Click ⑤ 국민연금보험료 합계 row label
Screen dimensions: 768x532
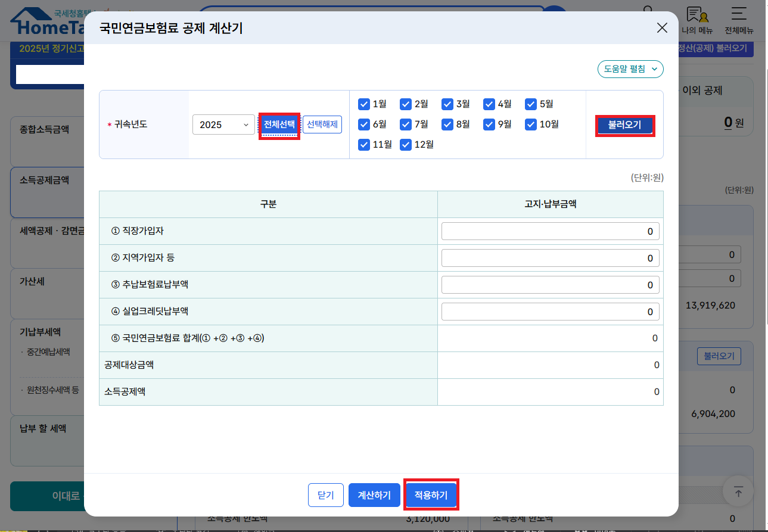(x=188, y=338)
